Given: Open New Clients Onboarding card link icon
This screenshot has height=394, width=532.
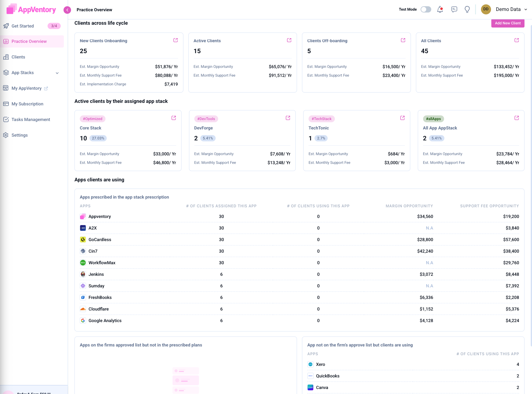Looking at the screenshot, I should (x=176, y=40).
